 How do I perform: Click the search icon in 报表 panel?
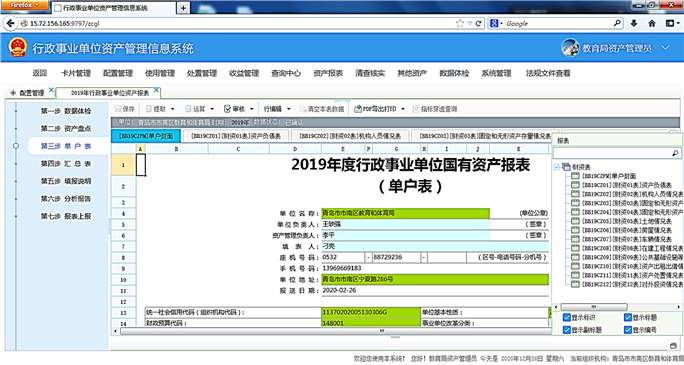click(675, 153)
